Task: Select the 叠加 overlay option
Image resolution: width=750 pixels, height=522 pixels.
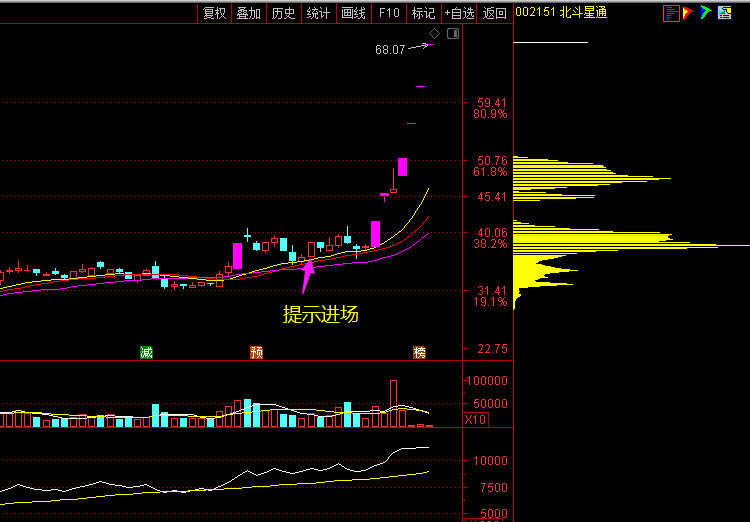Action: (x=249, y=13)
